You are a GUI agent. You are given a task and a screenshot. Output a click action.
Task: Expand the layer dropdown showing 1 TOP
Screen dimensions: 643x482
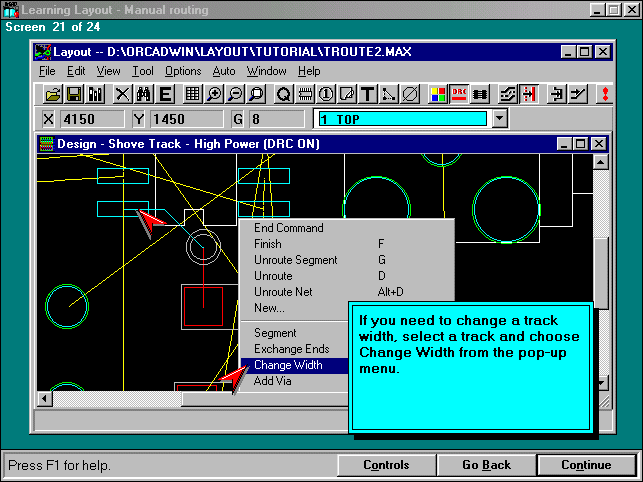point(500,119)
